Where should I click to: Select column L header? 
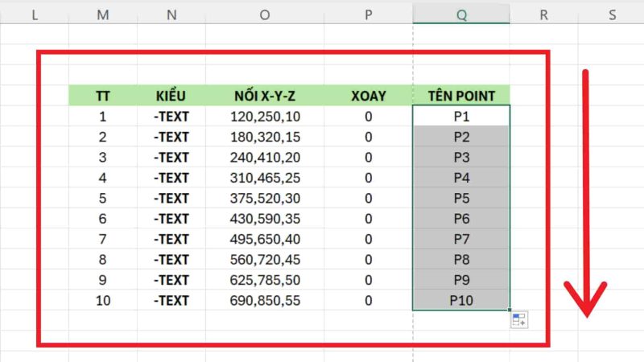35,14
